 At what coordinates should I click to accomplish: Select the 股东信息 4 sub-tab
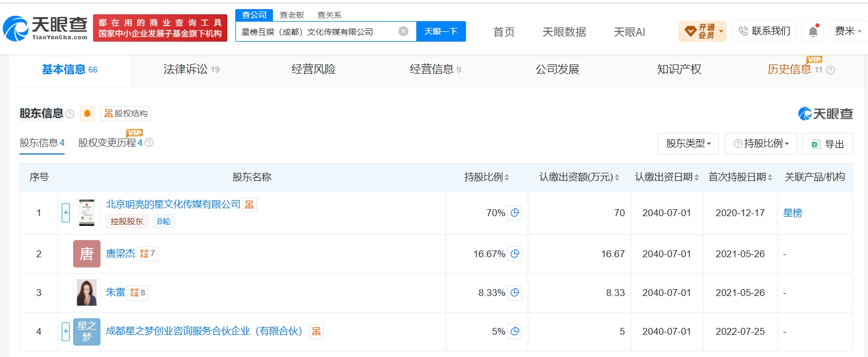click(x=42, y=143)
